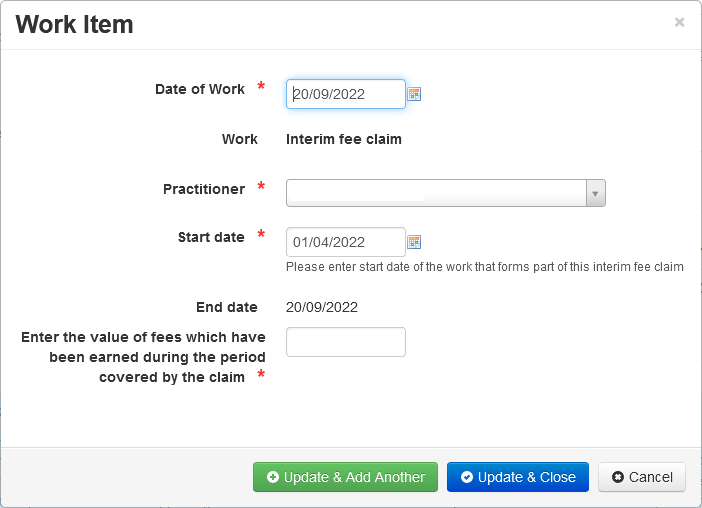The width and height of the screenshot is (702, 508).
Task: Click the Interim fee claim work text
Action: coord(343,139)
